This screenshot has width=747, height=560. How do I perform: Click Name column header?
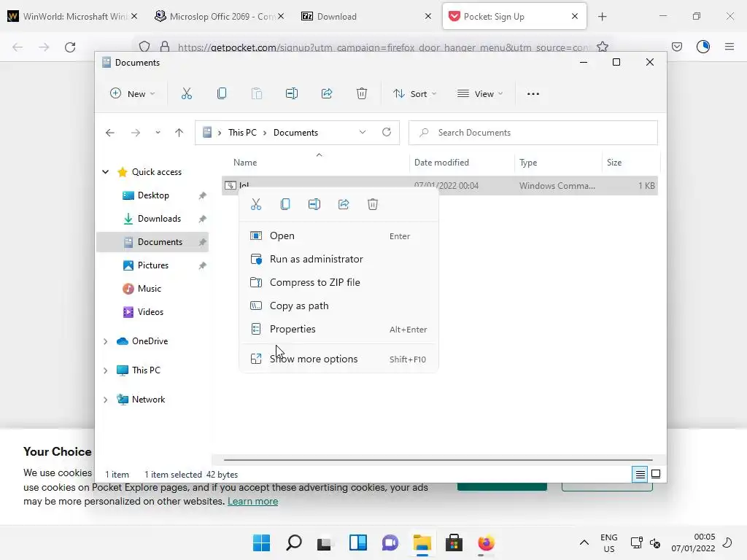point(315,163)
